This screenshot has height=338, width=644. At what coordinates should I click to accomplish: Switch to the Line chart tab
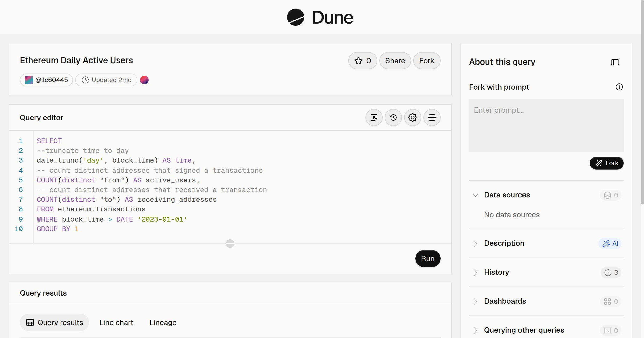116,322
